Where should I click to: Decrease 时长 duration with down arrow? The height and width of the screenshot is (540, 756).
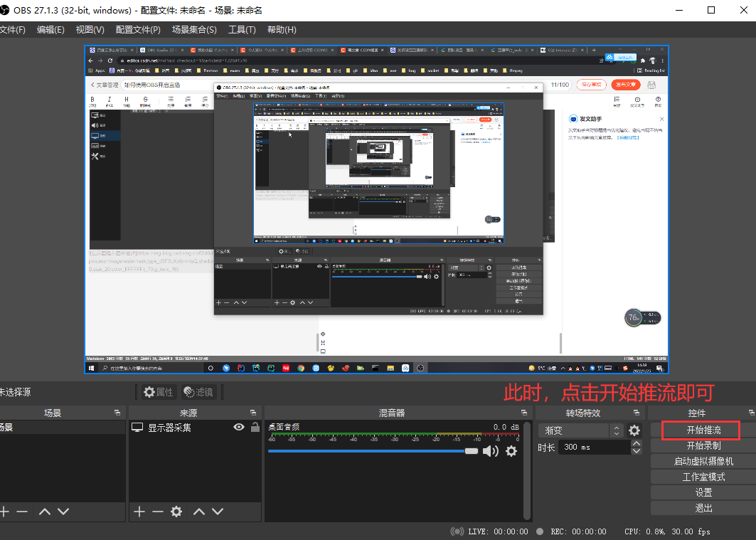[x=637, y=451]
